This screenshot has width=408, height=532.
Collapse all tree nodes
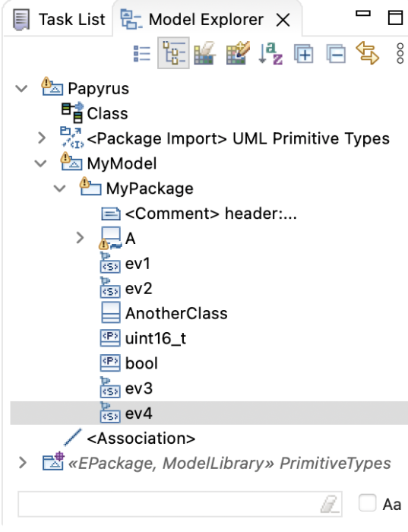pyautogui.click(x=336, y=54)
